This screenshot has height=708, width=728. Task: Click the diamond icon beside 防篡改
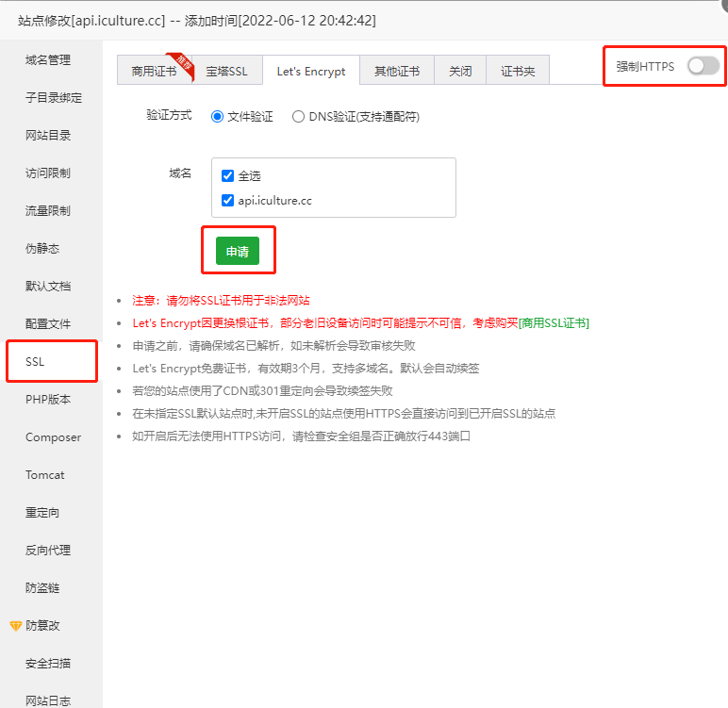coord(15,626)
